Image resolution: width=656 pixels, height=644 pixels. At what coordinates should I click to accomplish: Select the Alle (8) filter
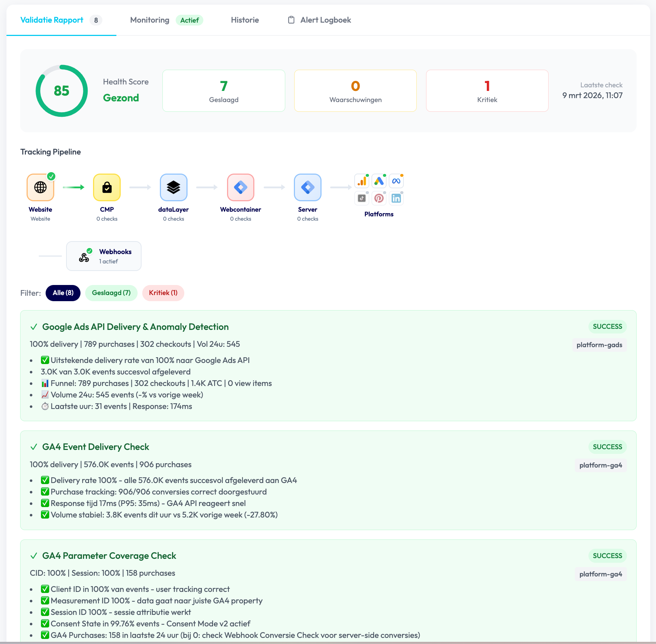pyautogui.click(x=63, y=293)
